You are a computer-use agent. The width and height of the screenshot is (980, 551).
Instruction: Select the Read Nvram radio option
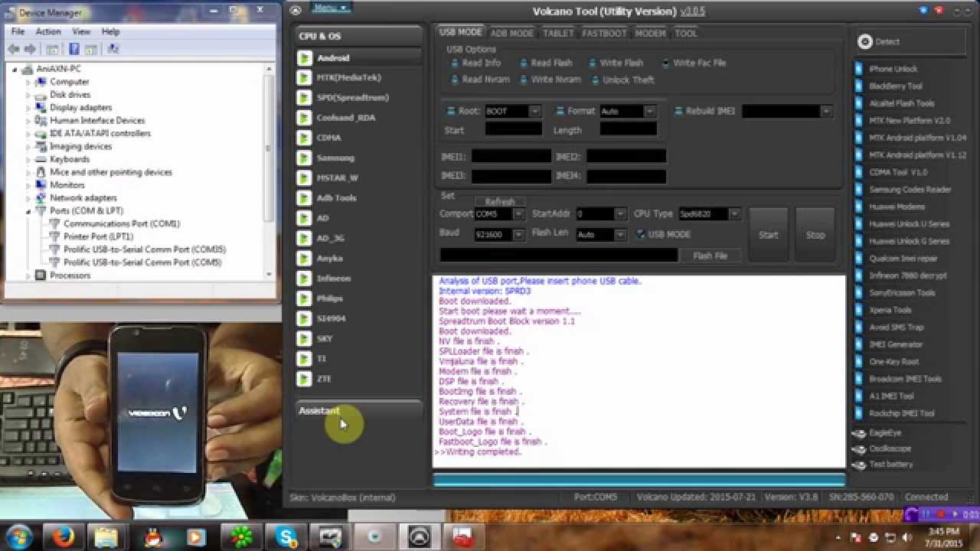pyautogui.click(x=455, y=80)
